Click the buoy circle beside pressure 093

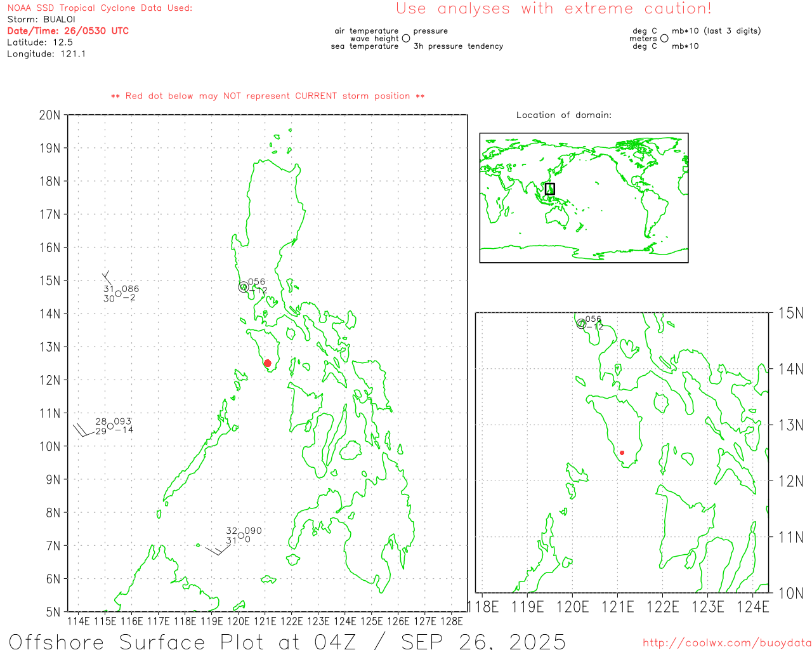[x=110, y=426]
